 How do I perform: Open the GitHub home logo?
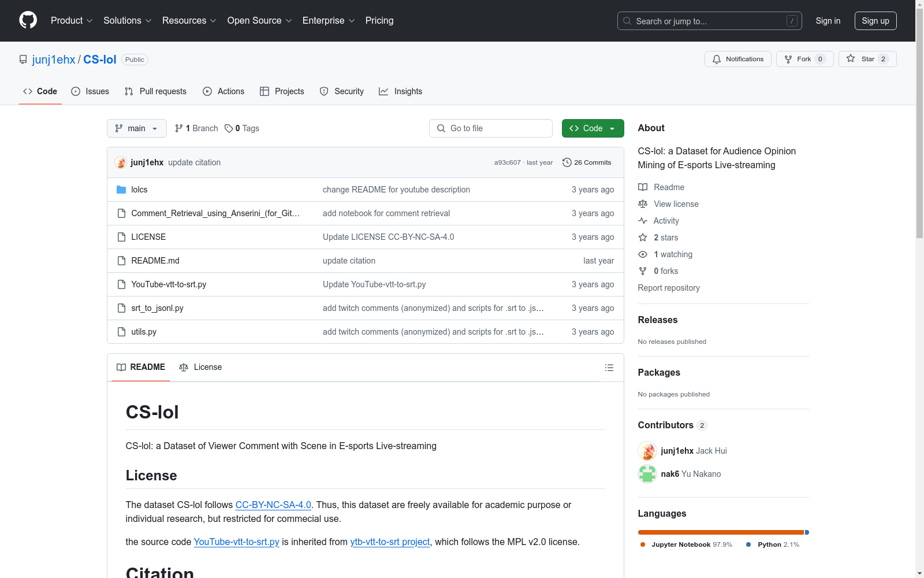28,20
